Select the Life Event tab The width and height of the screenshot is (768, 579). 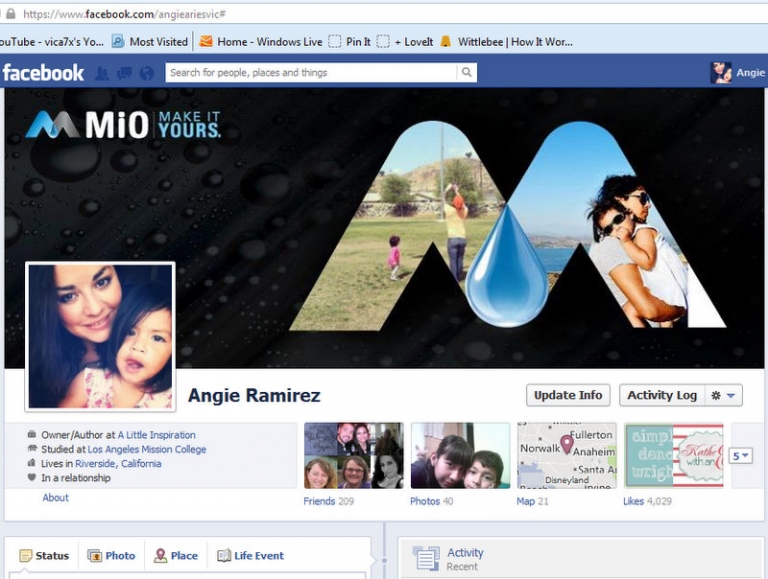point(250,556)
